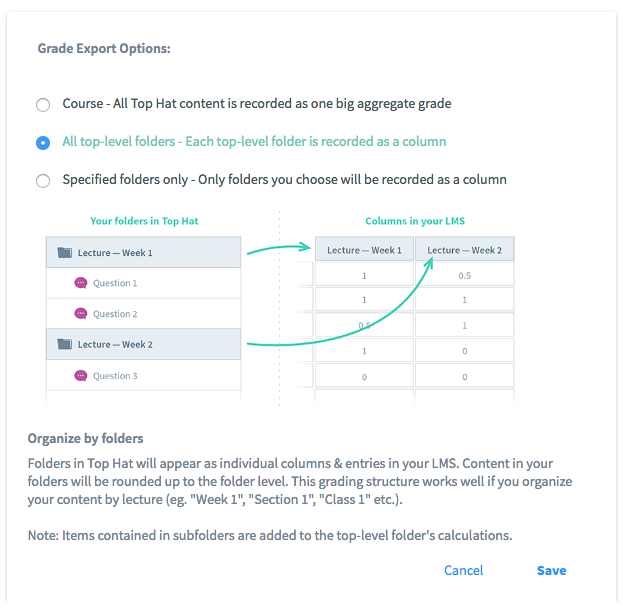Click the Columns in your LMS heading
This screenshot has height=616, width=623.
[413, 221]
